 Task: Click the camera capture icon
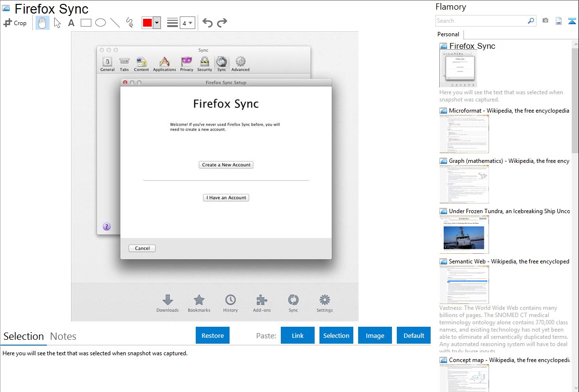545,21
